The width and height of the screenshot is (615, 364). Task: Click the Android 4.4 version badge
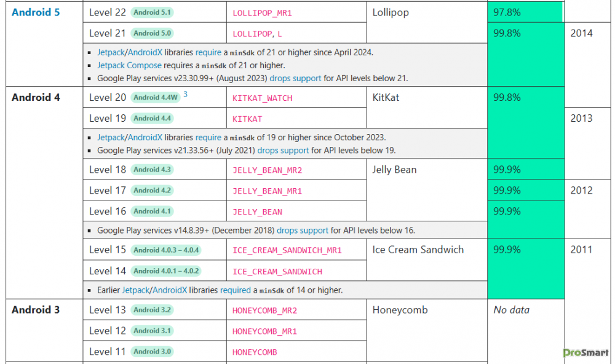pyautogui.click(x=153, y=118)
